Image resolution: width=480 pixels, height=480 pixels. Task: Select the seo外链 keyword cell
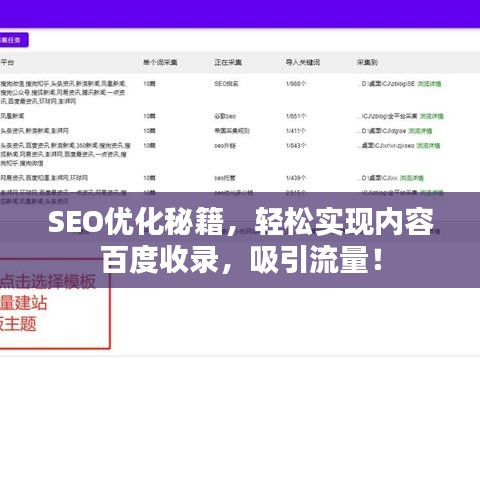point(225,146)
